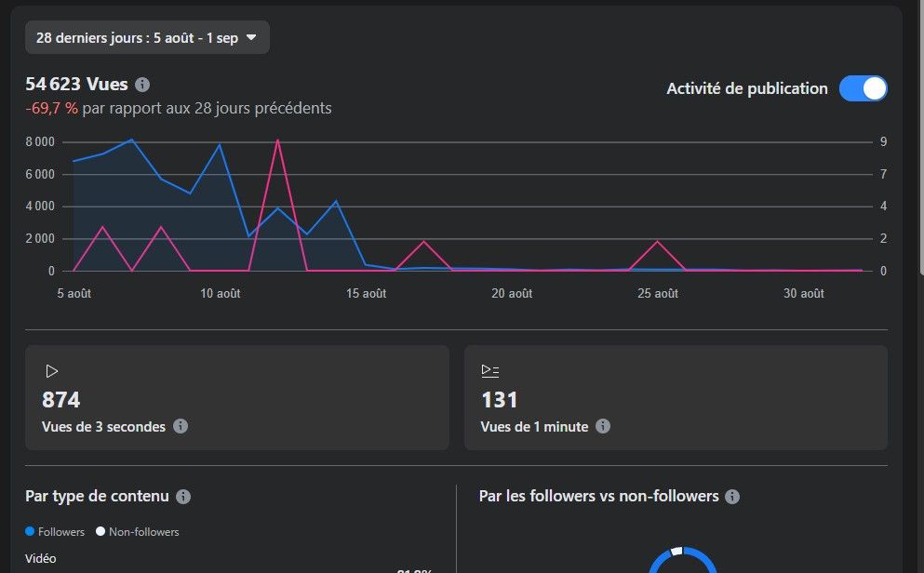The width and height of the screenshot is (924, 573).
Task: Disable the Activité de publication toggle
Action: (x=864, y=88)
